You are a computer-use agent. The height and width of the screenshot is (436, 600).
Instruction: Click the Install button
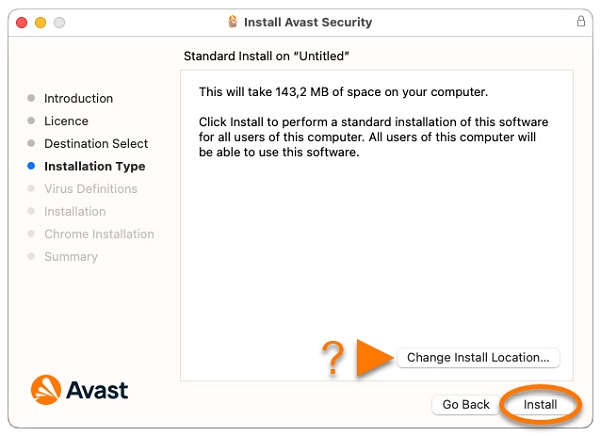(540, 404)
